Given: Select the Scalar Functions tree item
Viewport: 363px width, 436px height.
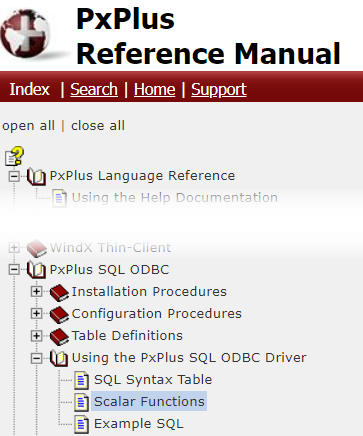Looking at the screenshot, I should click(149, 401).
